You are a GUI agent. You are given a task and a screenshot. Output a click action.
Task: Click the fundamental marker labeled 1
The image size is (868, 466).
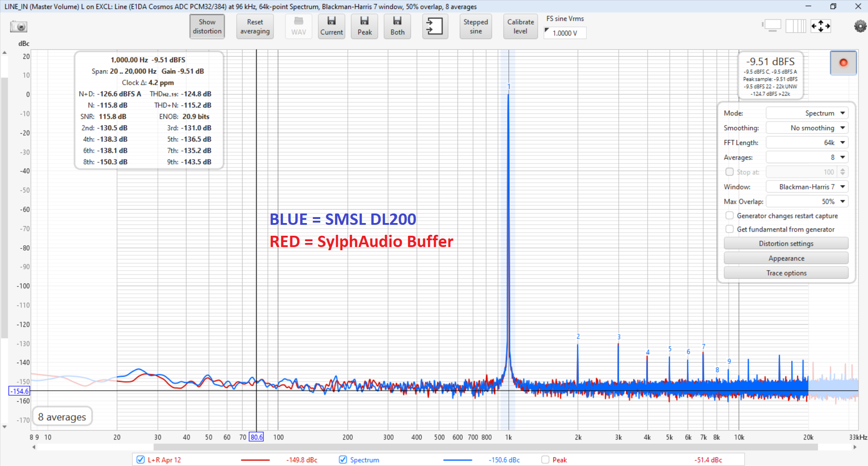[509, 87]
